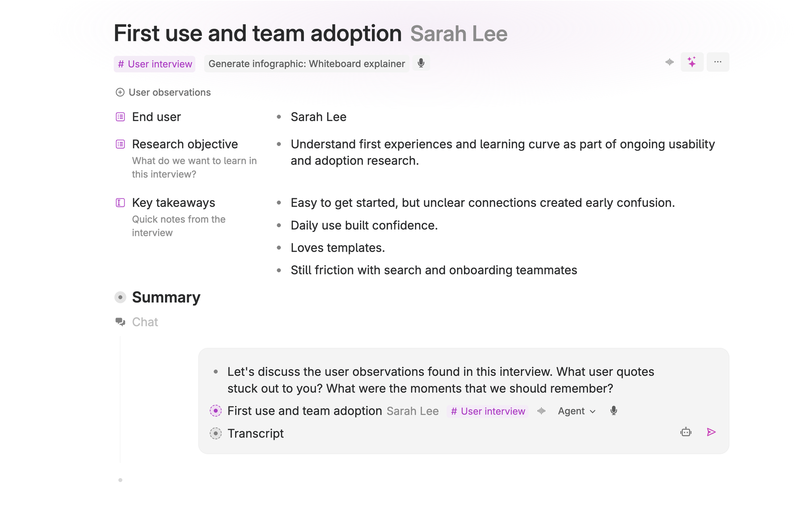Click the waveform icon next to the User interview tag
The width and height of the screenshot is (812, 509).
[541, 411]
